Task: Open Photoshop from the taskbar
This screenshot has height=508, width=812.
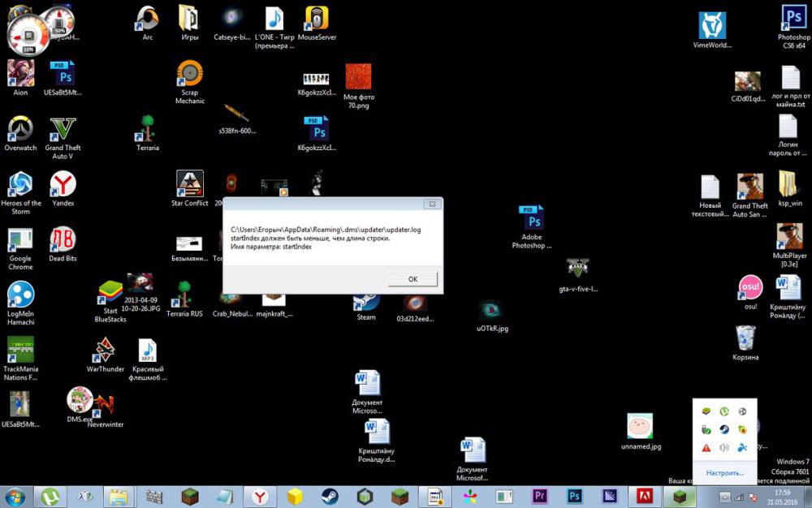Action: click(x=574, y=497)
